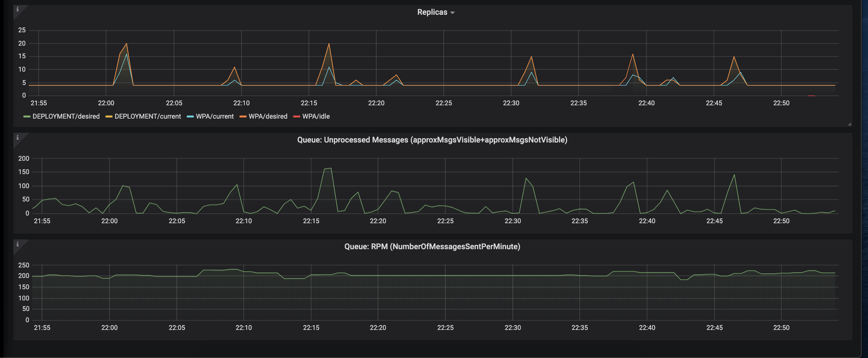Screen dimensions: 868x358
Task: Click the blue WPA/current color swatch
Action: (x=190, y=117)
